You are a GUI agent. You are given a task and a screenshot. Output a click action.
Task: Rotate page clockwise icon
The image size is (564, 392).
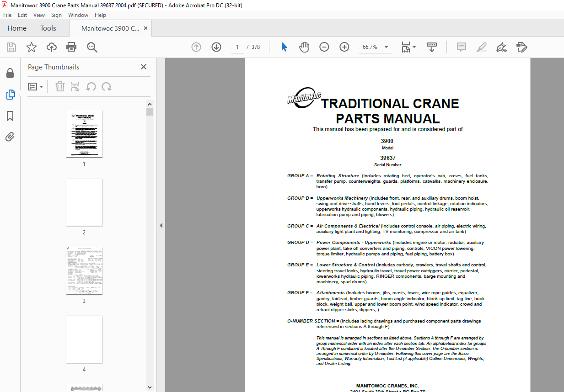pyautogui.click(x=107, y=86)
